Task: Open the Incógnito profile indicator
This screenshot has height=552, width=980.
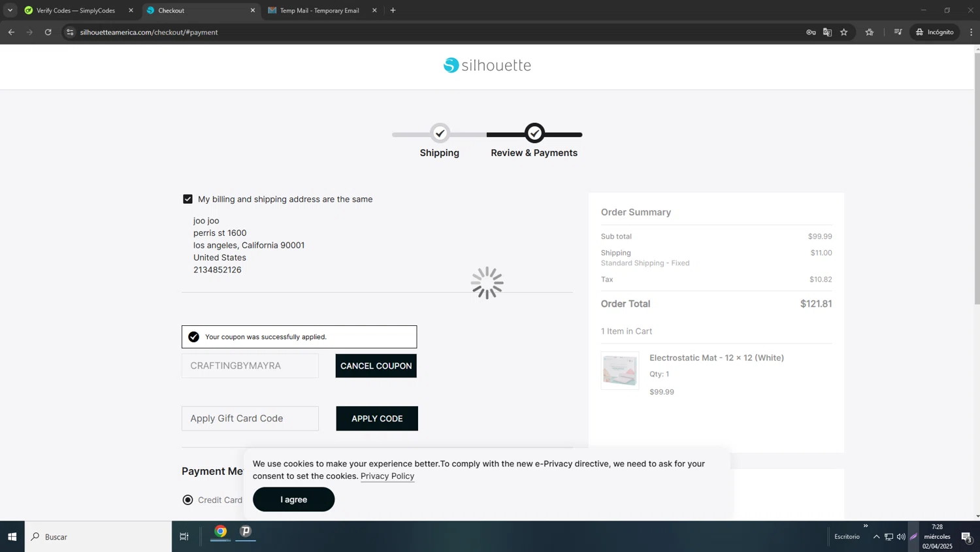Action: pyautogui.click(x=935, y=32)
